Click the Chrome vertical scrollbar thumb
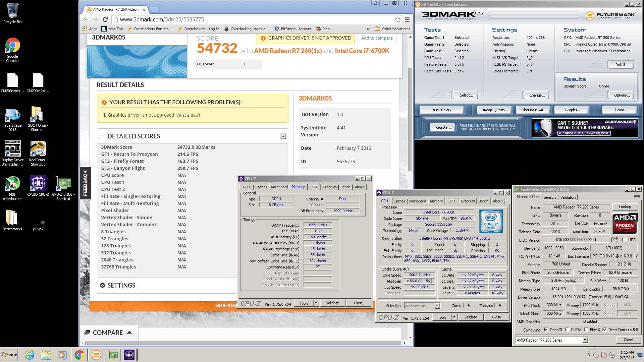The height and width of the screenshot is (362, 644). click(x=410, y=119)
